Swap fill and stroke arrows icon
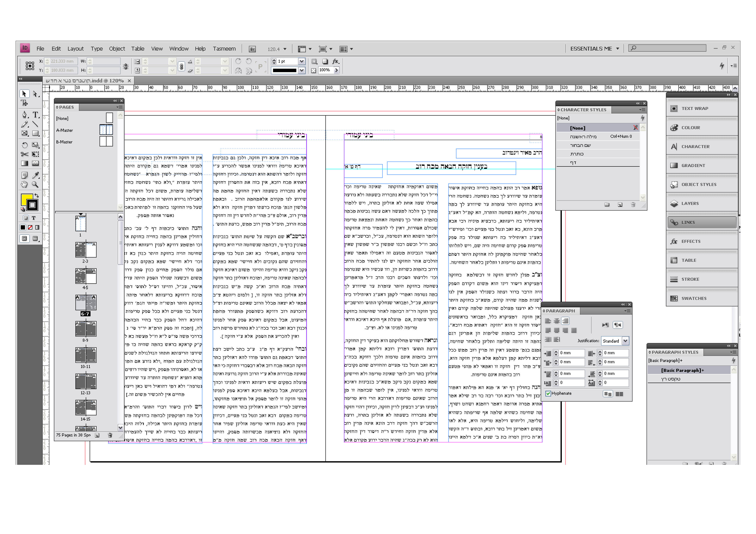 coord(37,195)
